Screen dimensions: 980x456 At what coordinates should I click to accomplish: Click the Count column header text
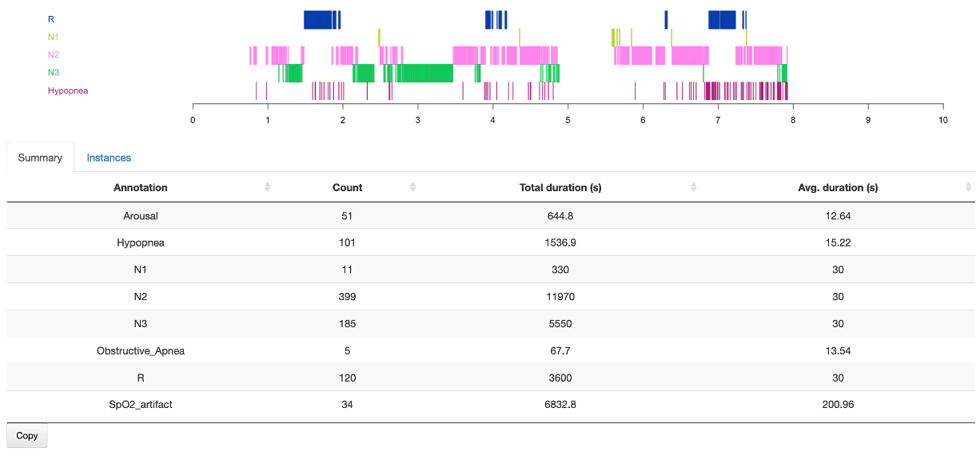(347, 187)
